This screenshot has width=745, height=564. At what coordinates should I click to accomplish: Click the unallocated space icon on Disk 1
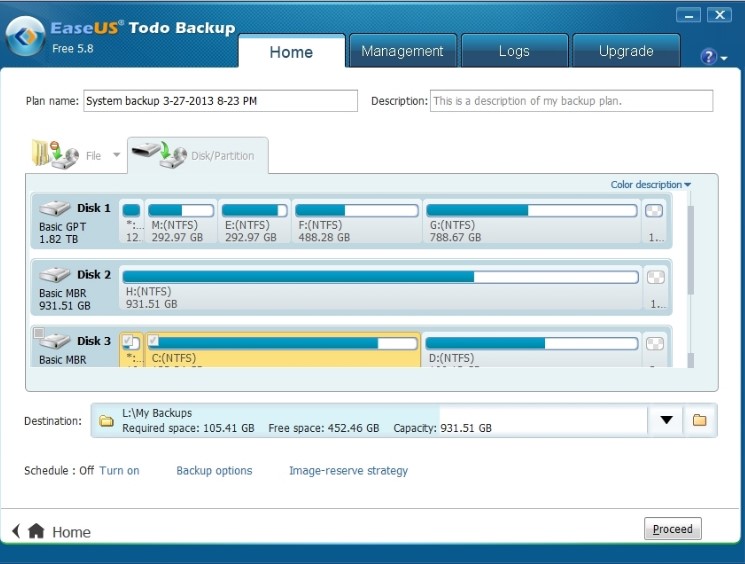pyautogui.click(x=654, y=210)
